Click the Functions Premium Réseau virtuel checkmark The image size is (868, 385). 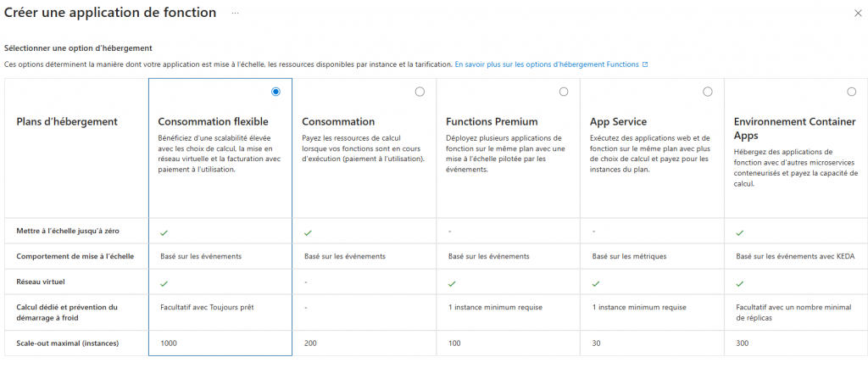click(x=452, y=283)
